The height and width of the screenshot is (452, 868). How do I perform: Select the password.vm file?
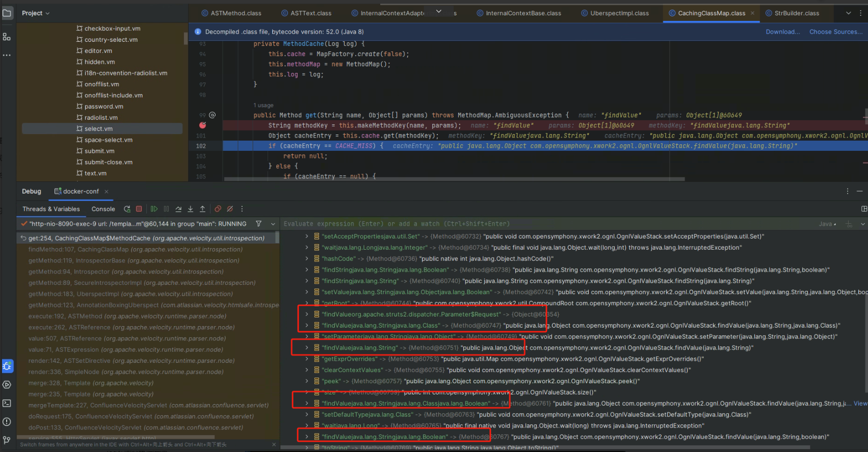(x=104, y=107)
